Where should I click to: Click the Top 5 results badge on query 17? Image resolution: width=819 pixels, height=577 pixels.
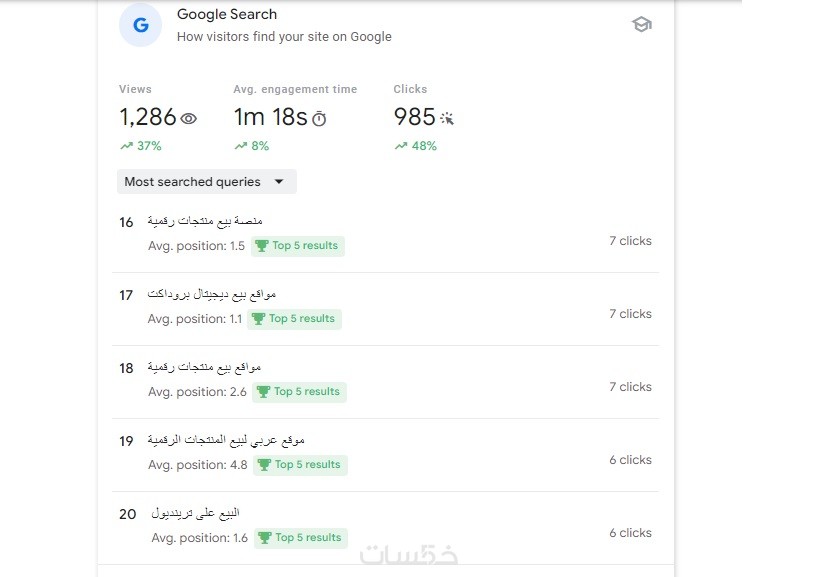[294, 319]
